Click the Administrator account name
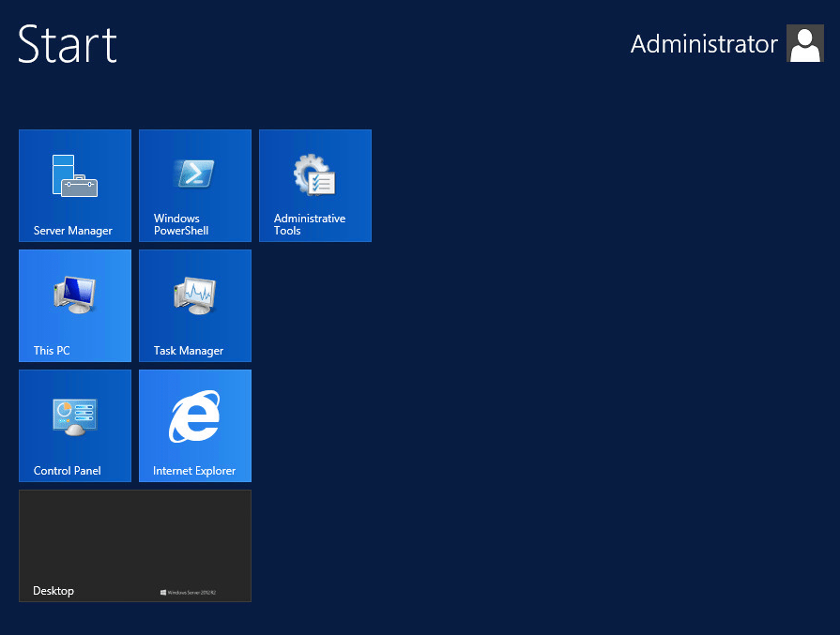The width and height of the screenshot is (840, 635). [704, 44]
